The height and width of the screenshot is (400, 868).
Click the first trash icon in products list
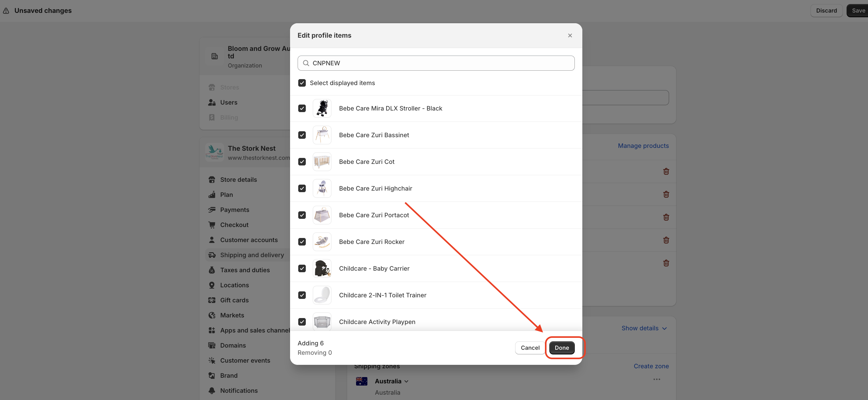tap(666, 171)
